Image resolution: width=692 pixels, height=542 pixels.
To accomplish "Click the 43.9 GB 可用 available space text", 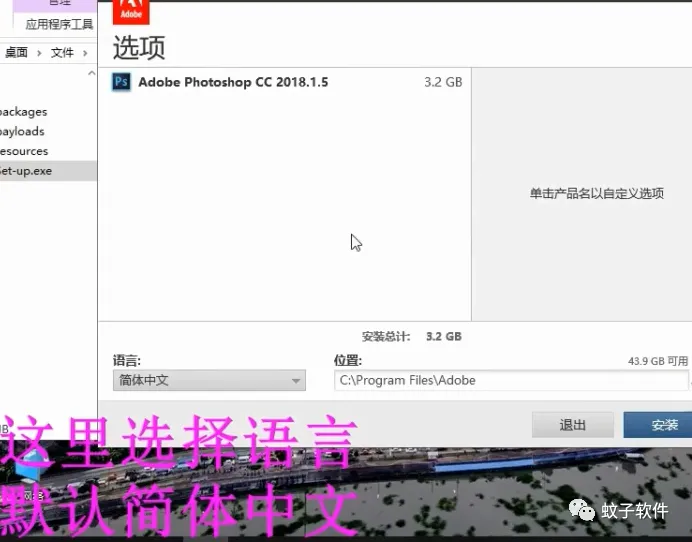I will [658, 361].
